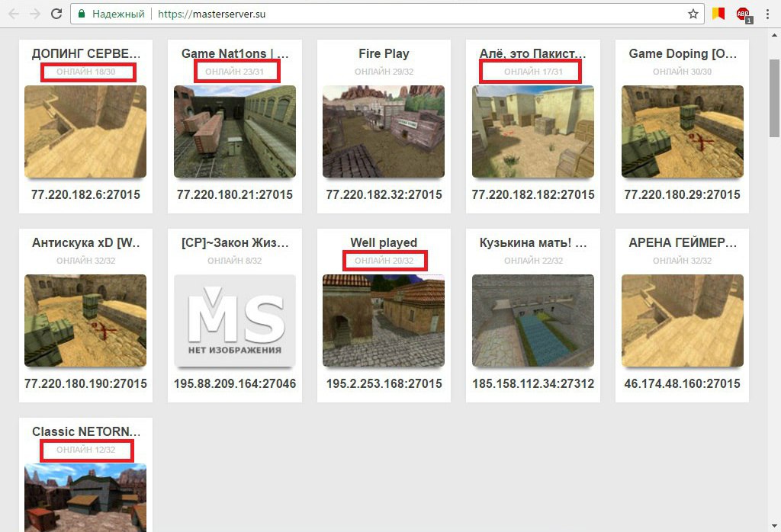The height and width of the screenshot is (532, 781).
Task: Click the Game Doping map thumbnail
Action: [683, 131]
